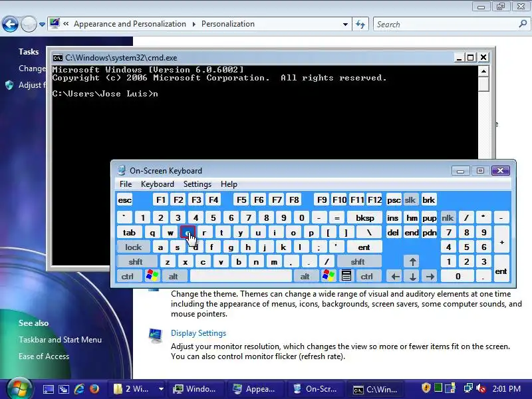
Task: Click the down arrow key on keyboard
Action: (x=412, y=276)
